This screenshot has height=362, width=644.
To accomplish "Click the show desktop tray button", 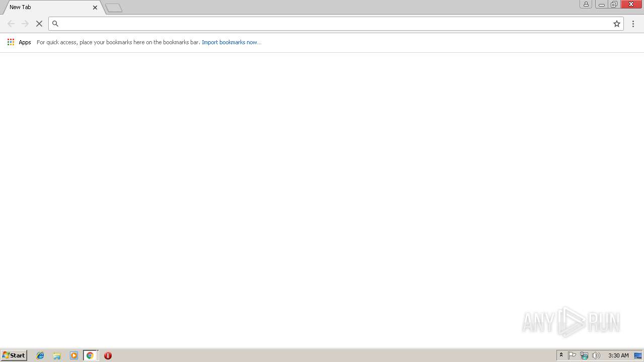I will pyautogui.click(x=638, y=355).
